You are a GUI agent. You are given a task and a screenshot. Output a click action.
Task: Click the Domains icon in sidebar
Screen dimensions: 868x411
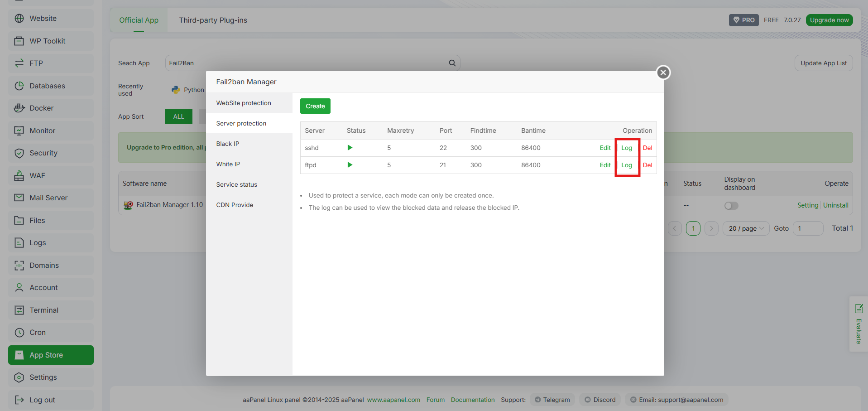click(19, 265)
